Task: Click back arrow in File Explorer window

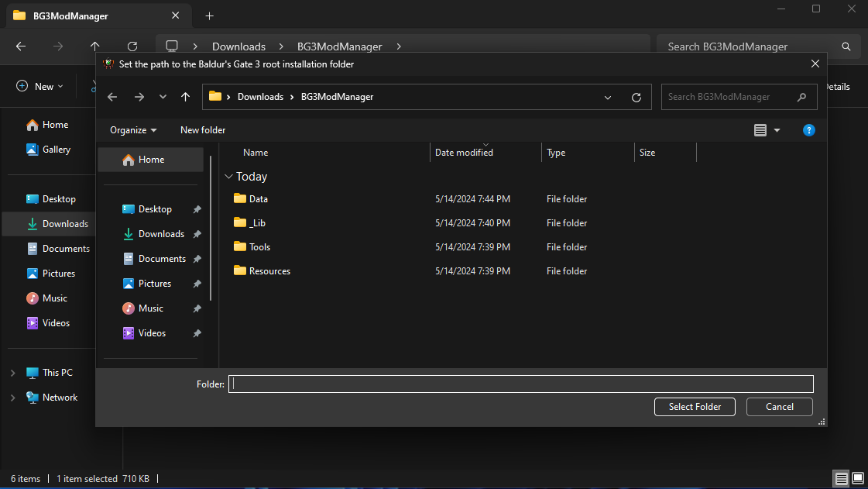Action: (21, 46)
